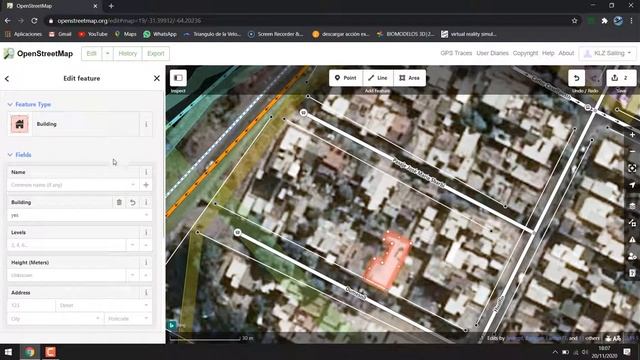Image resolution: width=640 pixels, height=360 pixels.
Task: Open the Copyright link
Action: click(525, 53)
